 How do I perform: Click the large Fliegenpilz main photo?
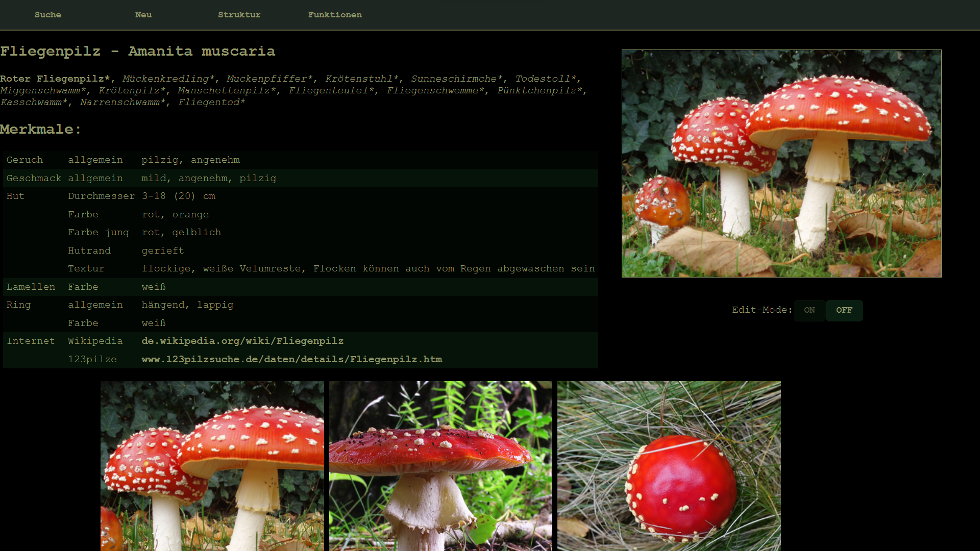click(781, 163)
